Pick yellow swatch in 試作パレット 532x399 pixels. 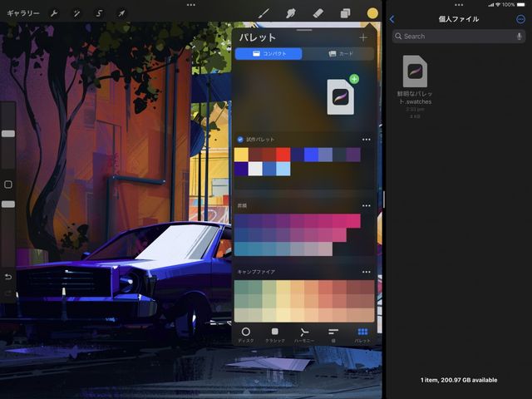click(241, 155)
